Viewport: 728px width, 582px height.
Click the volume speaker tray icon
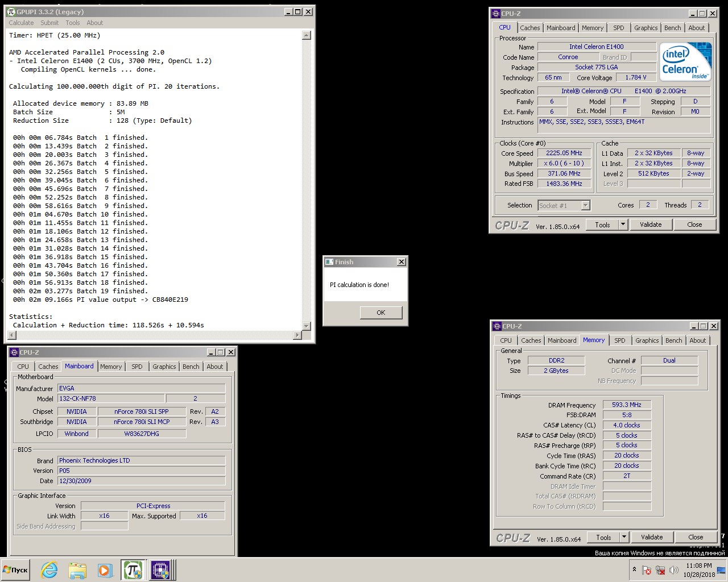(674, 570)
